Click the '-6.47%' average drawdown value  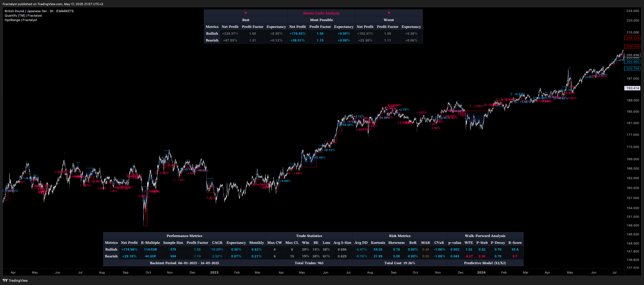[x=361, y=250]
